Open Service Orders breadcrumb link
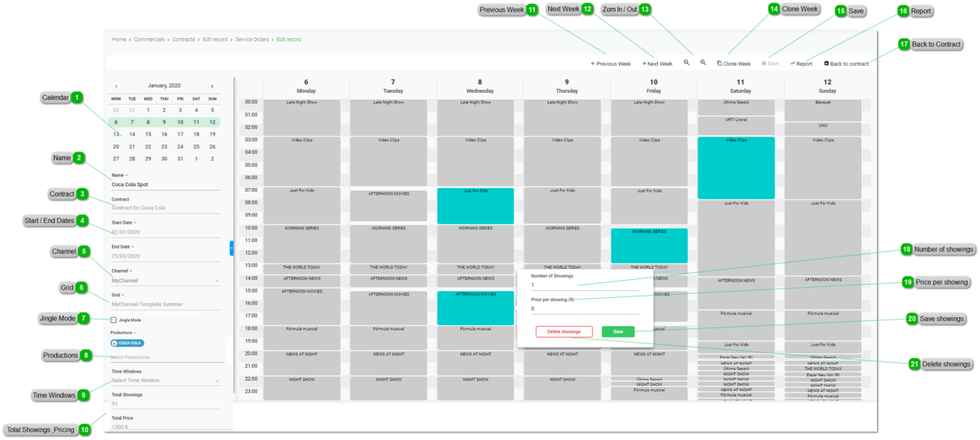Viewport: 980px width, 440px height. click(x=252, y=39)
